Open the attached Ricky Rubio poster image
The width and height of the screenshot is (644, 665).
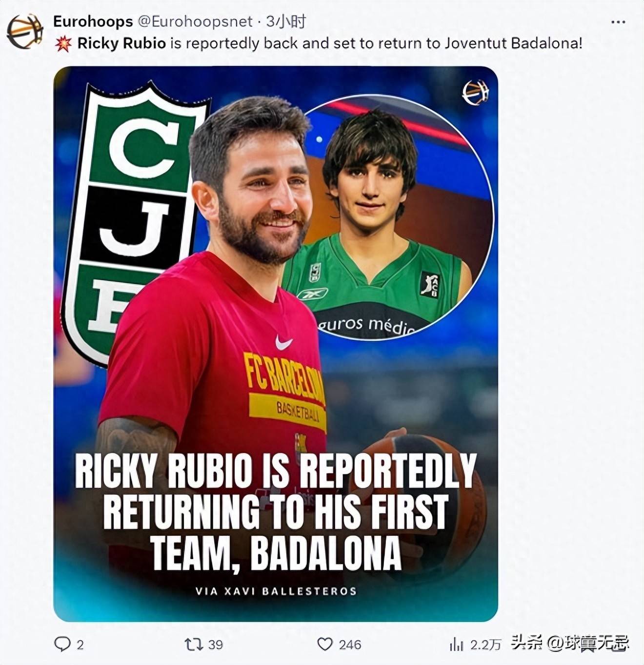click(276, 344)
